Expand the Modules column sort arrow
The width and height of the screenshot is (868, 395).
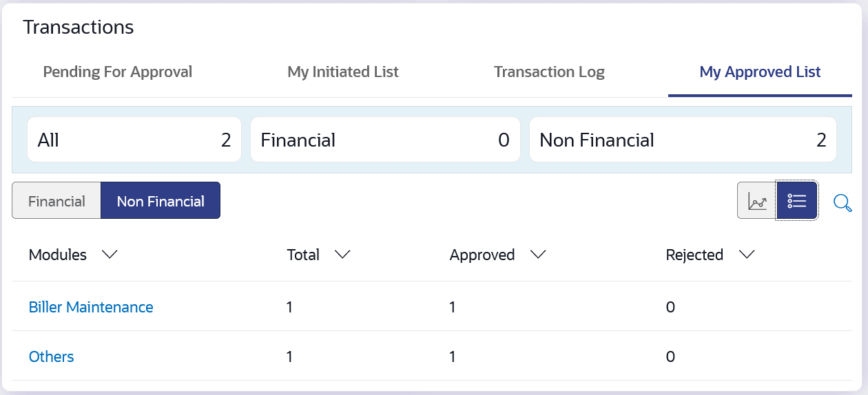pyautogui.click(x=110, y=255)
